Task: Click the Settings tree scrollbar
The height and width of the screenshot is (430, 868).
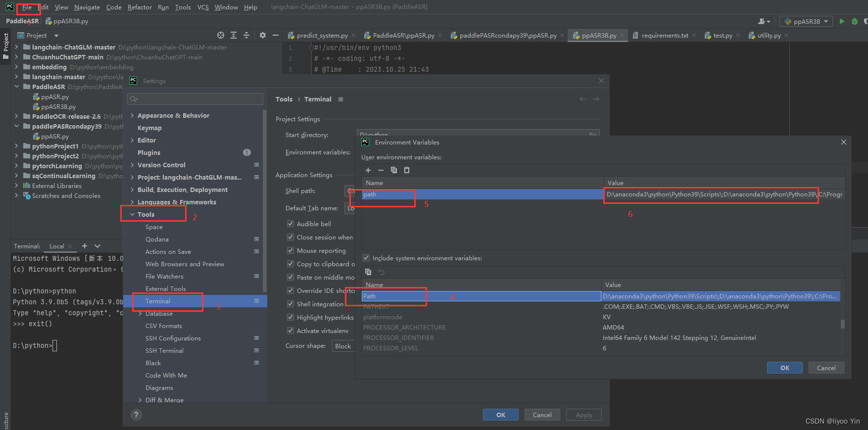Action: tap(265, 200)
